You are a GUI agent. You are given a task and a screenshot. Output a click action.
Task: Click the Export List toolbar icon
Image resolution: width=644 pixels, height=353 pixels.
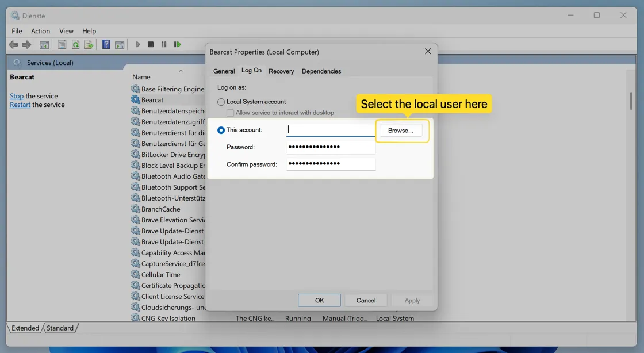click(x=89, y=44)
